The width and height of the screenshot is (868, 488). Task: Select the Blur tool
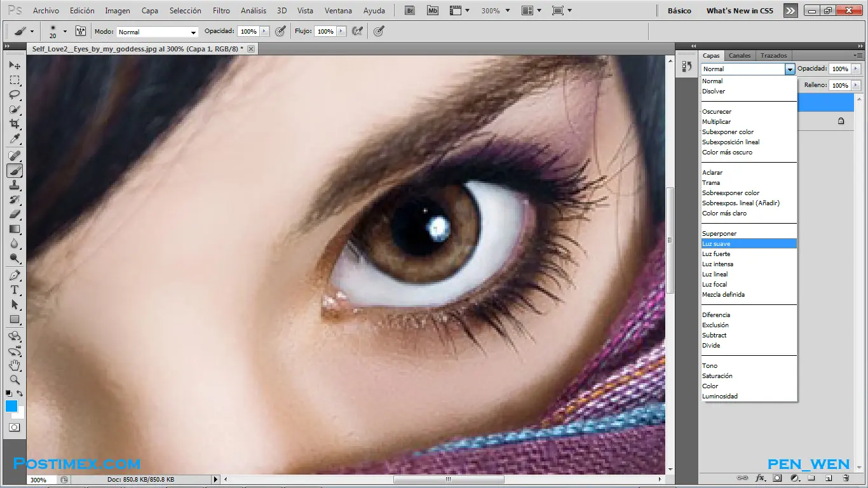(x=15, y=243)
